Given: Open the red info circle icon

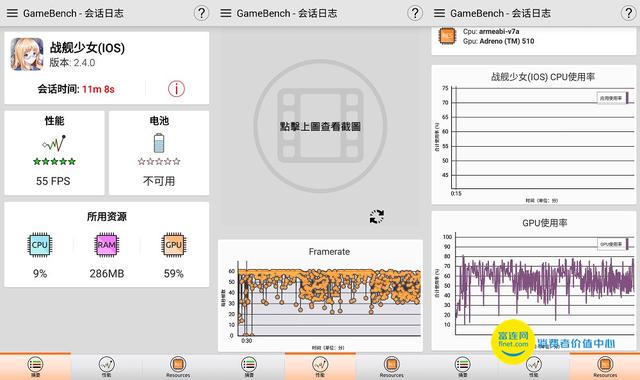Looking at the screenshot, I should point(176,89).
